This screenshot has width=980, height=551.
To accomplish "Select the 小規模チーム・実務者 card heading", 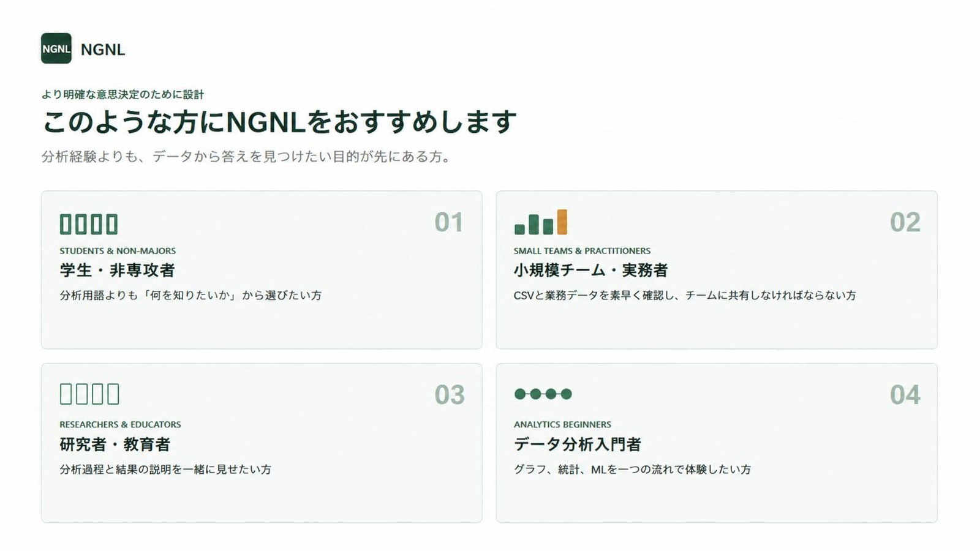I will (x=591, y=270).
